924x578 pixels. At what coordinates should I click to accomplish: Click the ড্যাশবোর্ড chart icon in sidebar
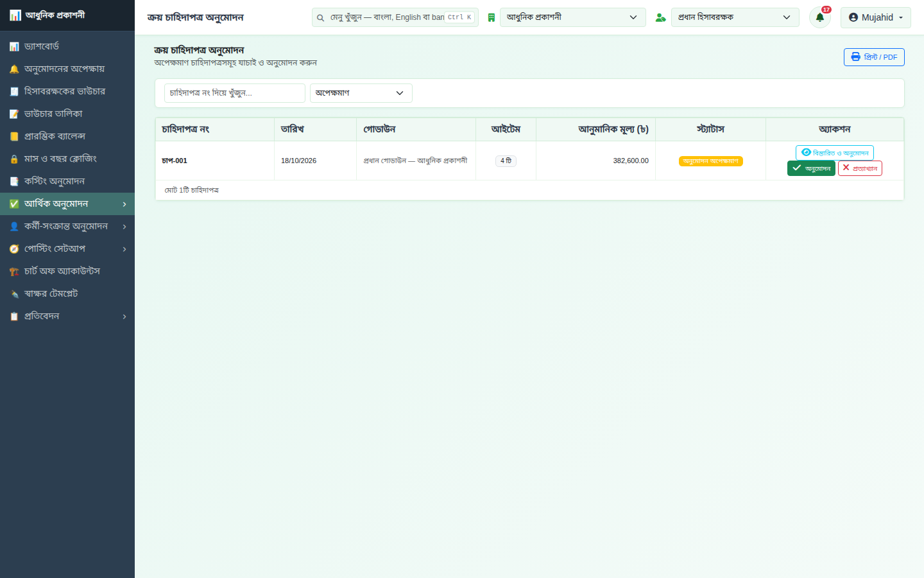pyautogui.click(x=14, y=46)
